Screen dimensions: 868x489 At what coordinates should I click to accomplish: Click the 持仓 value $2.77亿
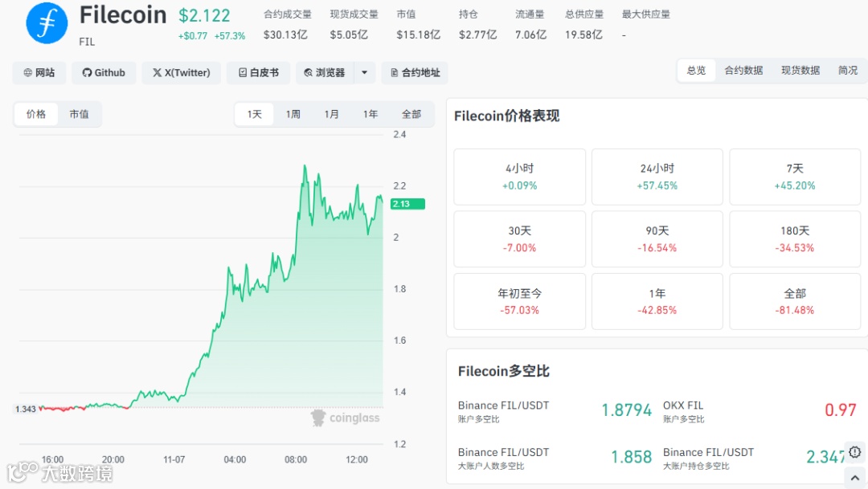click(477, 35)
